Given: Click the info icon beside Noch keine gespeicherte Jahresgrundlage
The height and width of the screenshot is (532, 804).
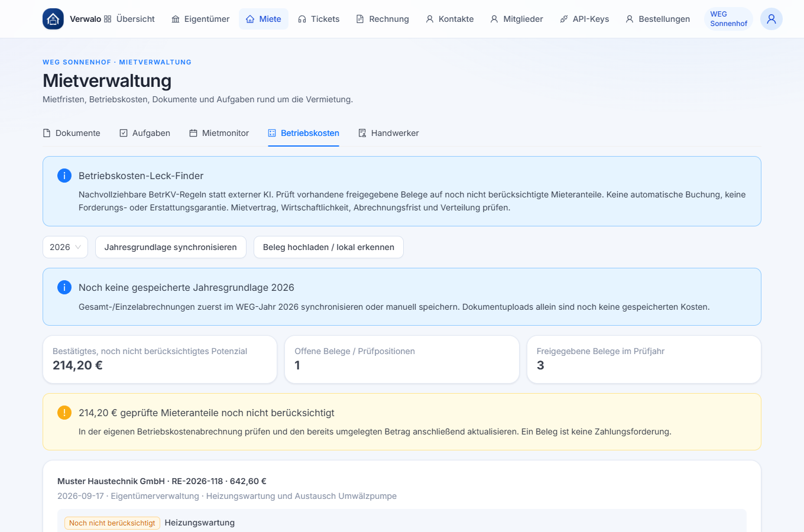Looking at the screenshot, I should pyautogui.click(x=64, y=287).
